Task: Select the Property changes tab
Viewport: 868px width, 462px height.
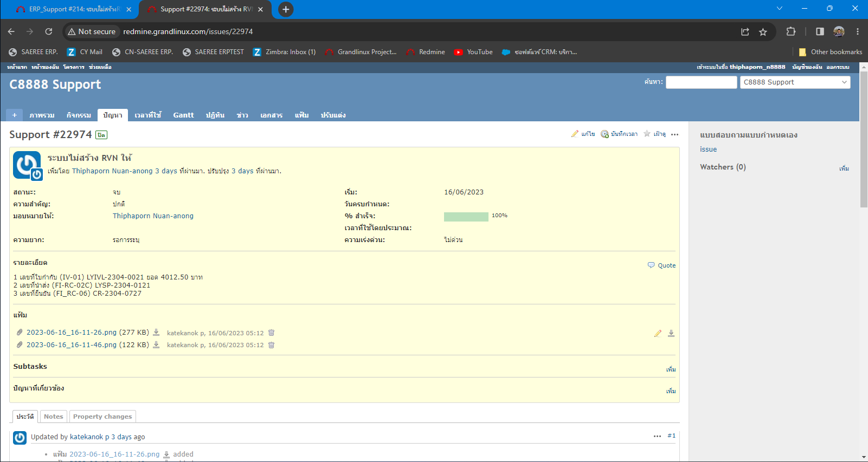Action: point(102,417)
